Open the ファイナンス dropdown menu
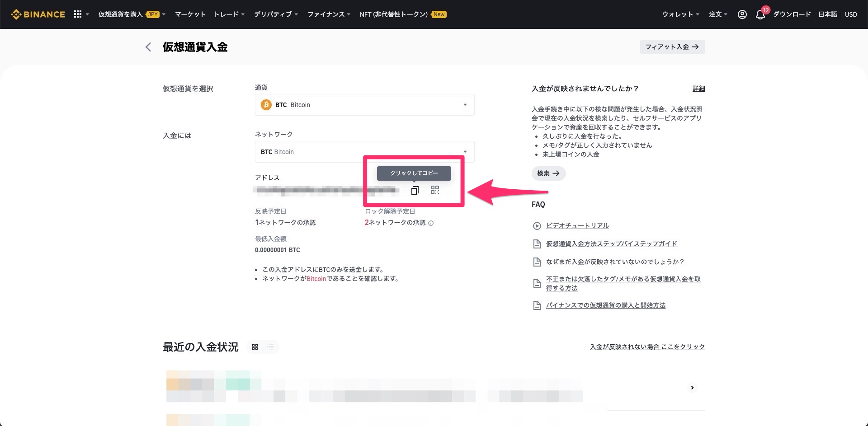The height and width of the screenshot is (426, 868). point(329,14)
